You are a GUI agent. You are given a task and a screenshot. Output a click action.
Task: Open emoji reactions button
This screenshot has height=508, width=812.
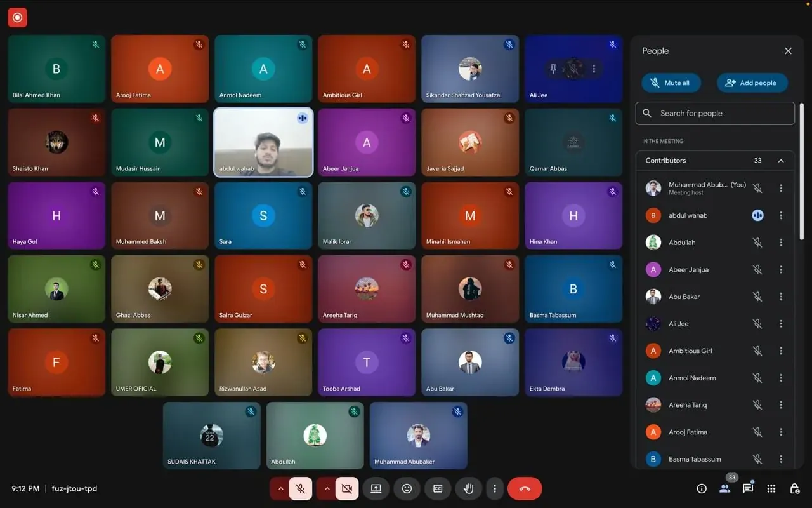407,488
